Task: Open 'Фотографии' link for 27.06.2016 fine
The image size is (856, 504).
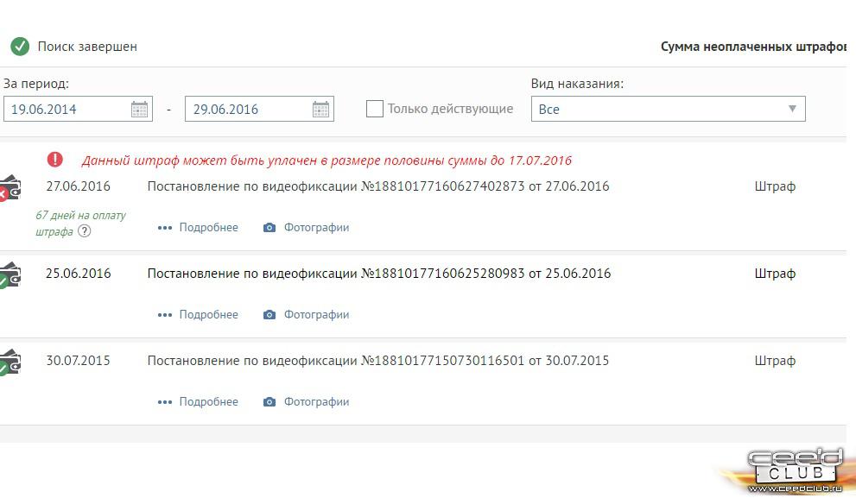Action: click(x=316, y=228)
